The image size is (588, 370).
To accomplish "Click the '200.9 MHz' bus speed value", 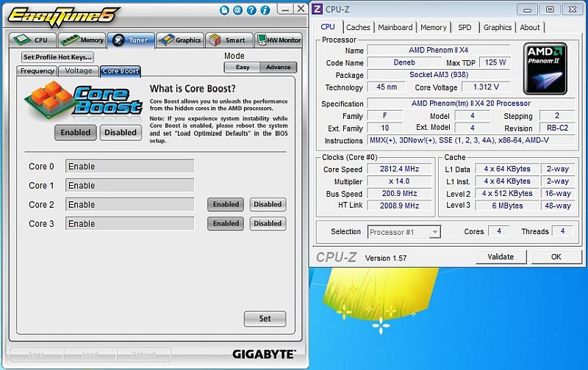I will (399, 194).
